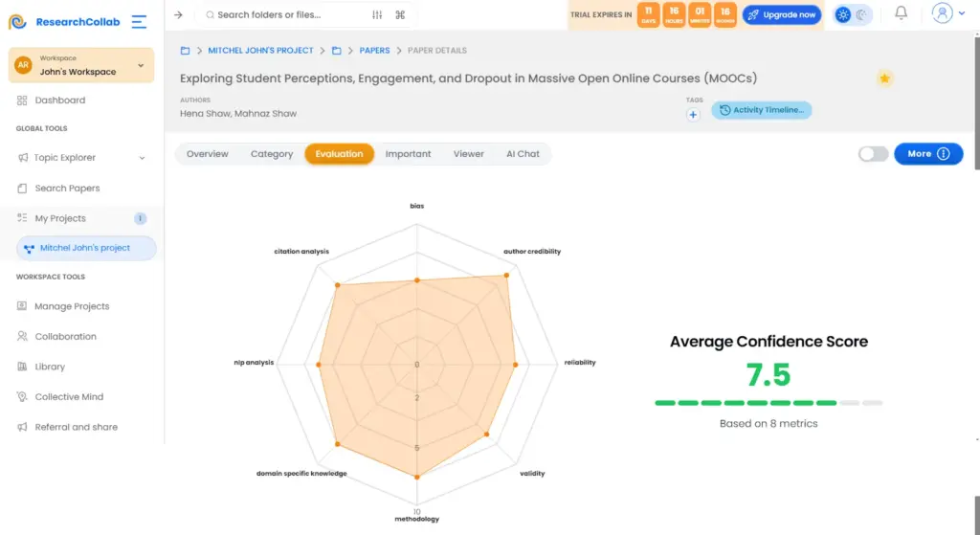The width and height of the screenshot is (980, 535).
Task: Click the forward arrow icon in top bar
Action: point(178,14)
